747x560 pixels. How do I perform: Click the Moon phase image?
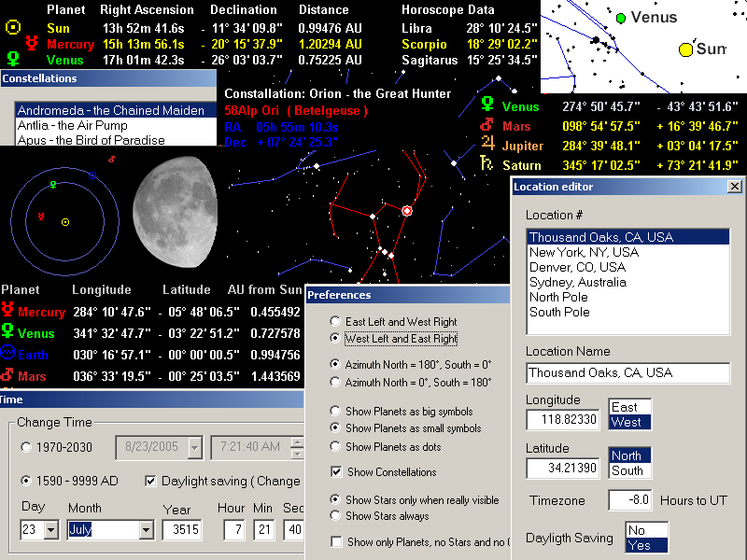(x=176, y=211)
